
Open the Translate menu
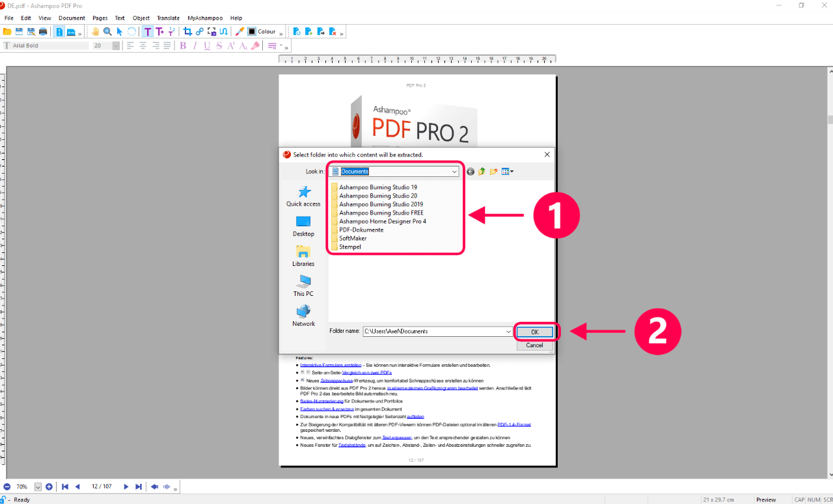pyautogui.click(x=168, y=18)
